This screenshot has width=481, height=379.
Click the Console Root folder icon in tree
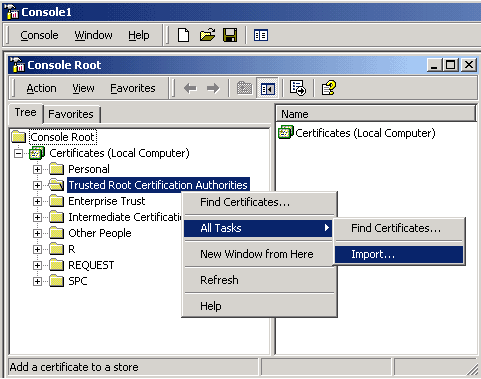[x=19, y=137]
